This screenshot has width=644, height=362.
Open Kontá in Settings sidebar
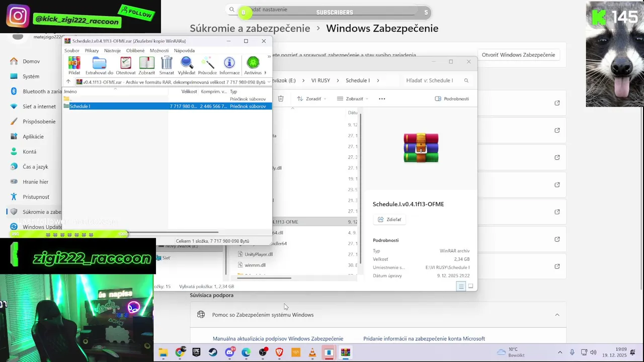coord(29,152)
